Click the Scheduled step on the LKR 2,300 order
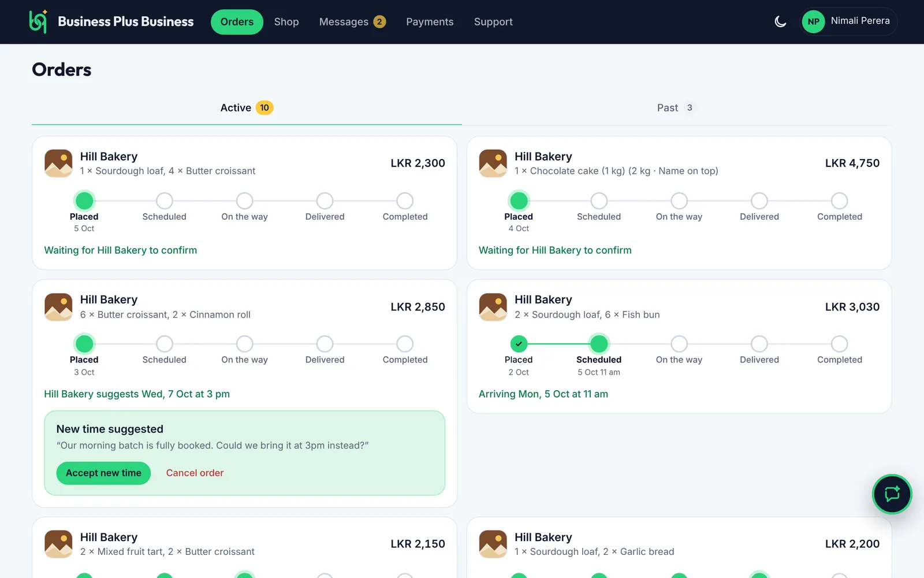Viewport: 924px width, 578px height. click(165, 201)
